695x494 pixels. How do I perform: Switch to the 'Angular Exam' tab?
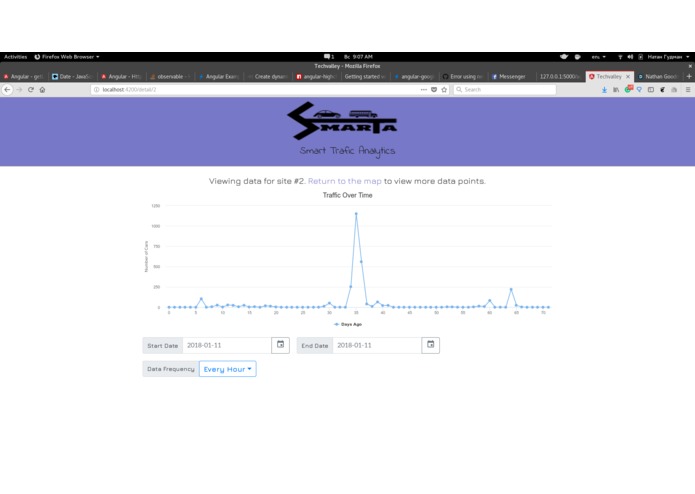click(x=219, y=77)
